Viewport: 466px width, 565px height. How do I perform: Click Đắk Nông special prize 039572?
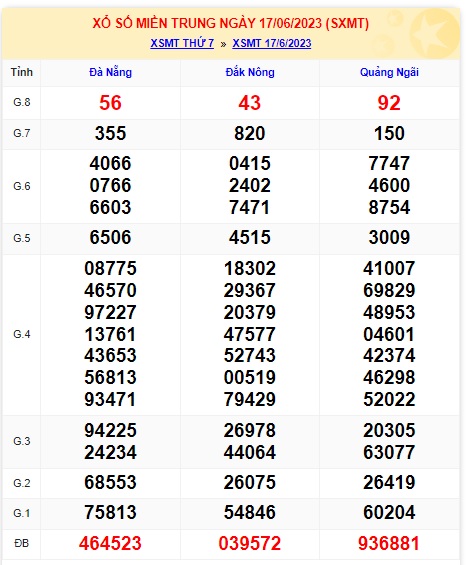[250, 543]
